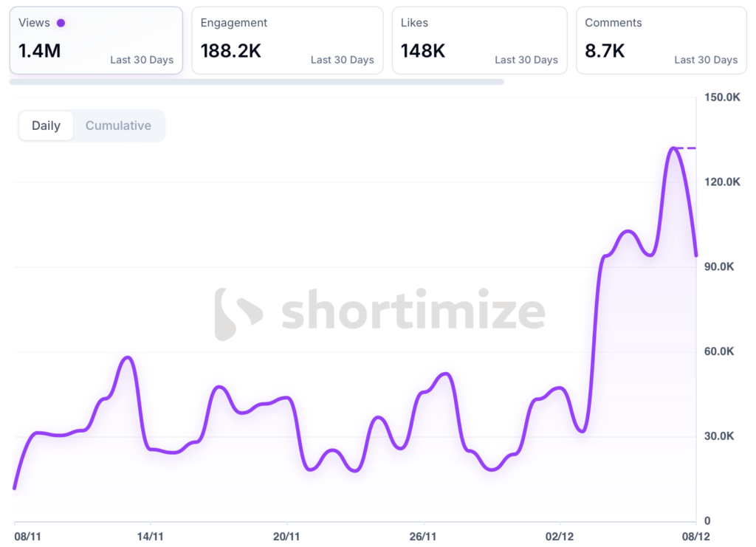Select the Engagement metric card
This screenshot has height=547, width=756.
287,41
